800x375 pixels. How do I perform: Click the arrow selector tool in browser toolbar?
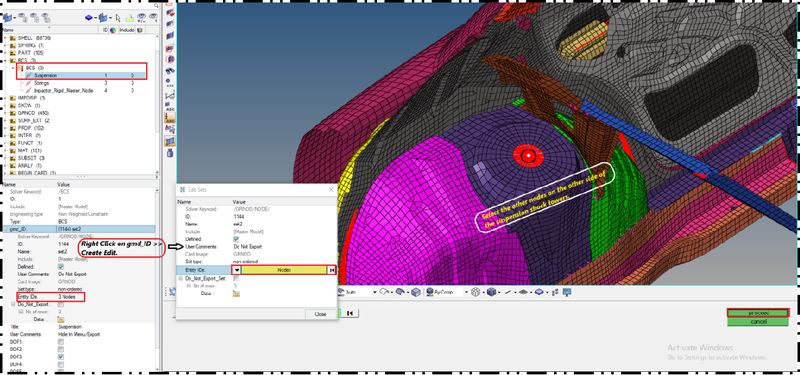coord(118,18)
